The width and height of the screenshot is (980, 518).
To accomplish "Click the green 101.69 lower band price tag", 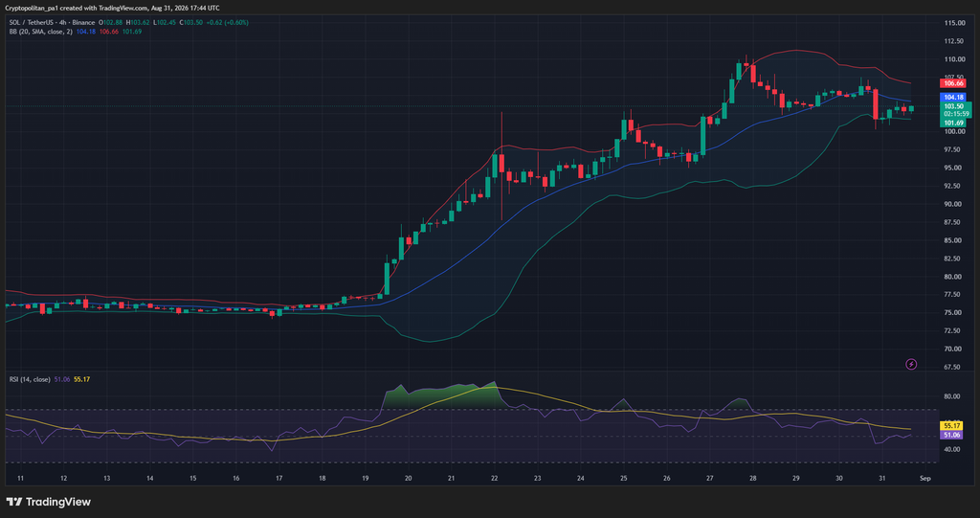I will (953, 124).
